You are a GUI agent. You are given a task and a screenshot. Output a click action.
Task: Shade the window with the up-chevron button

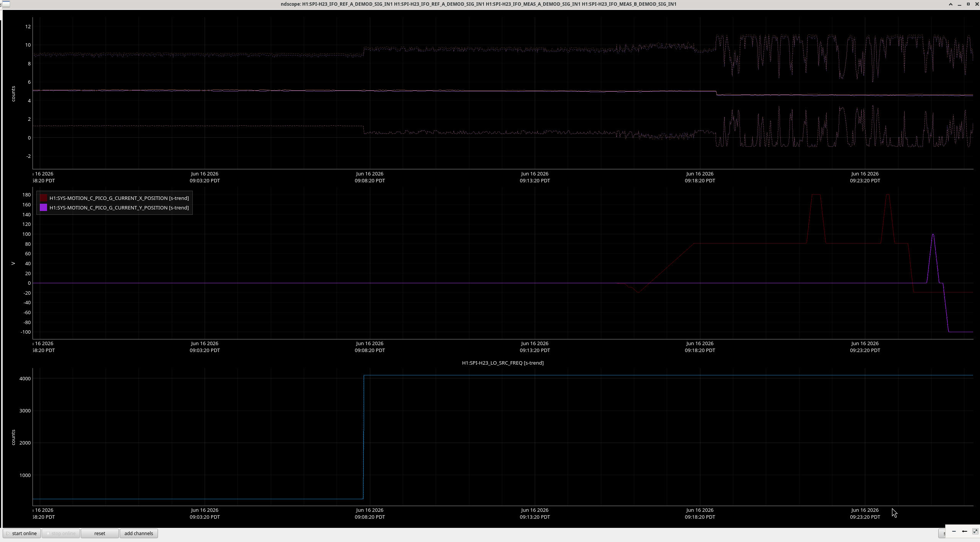(951, 4)
